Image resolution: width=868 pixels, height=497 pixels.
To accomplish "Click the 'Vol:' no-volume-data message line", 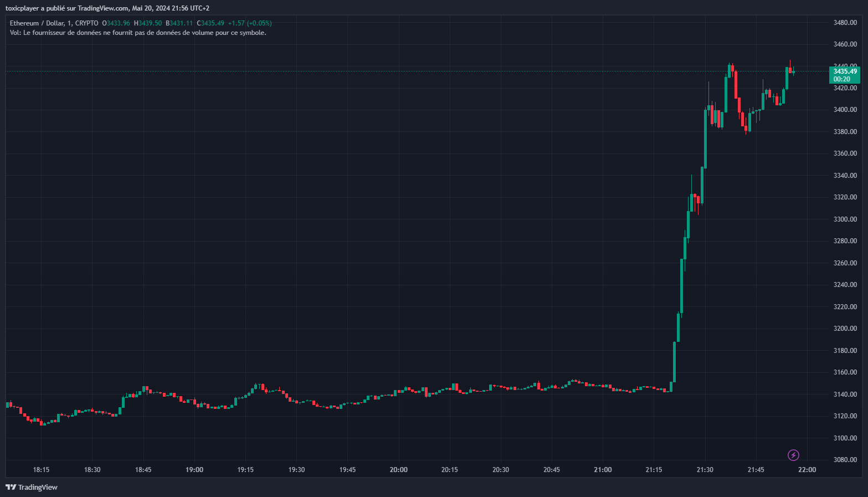I will point(138,33).
